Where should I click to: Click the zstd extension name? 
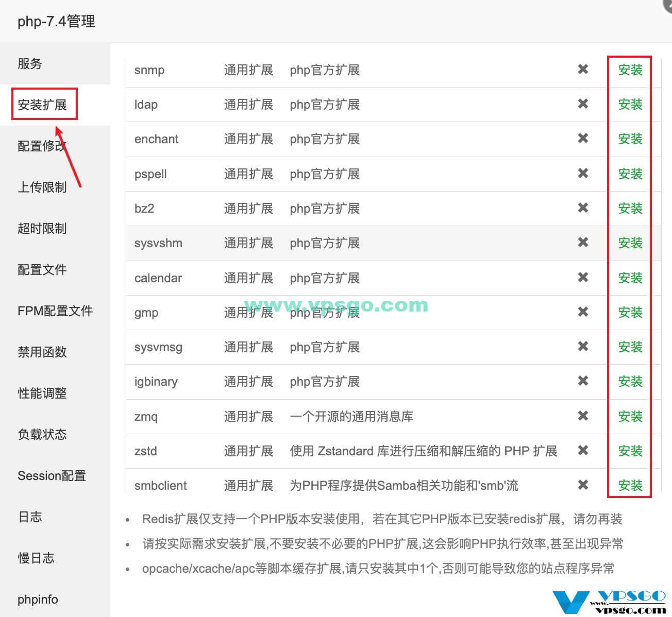pos(145,451)
